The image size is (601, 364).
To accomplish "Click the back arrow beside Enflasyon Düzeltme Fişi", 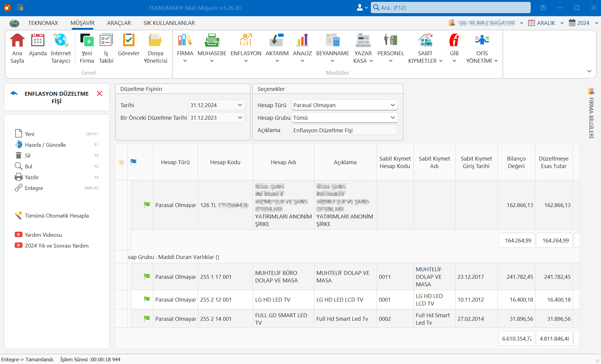I will 14,93.
